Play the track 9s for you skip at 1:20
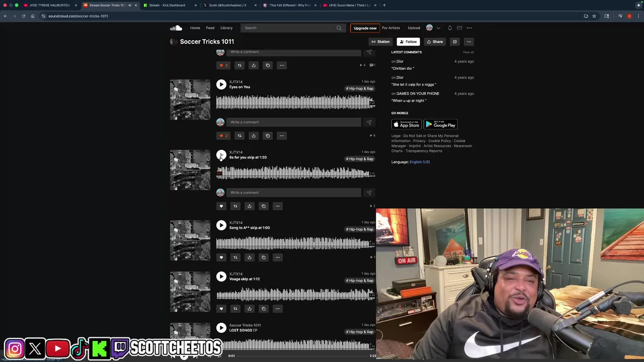 (x=221, y=155)
